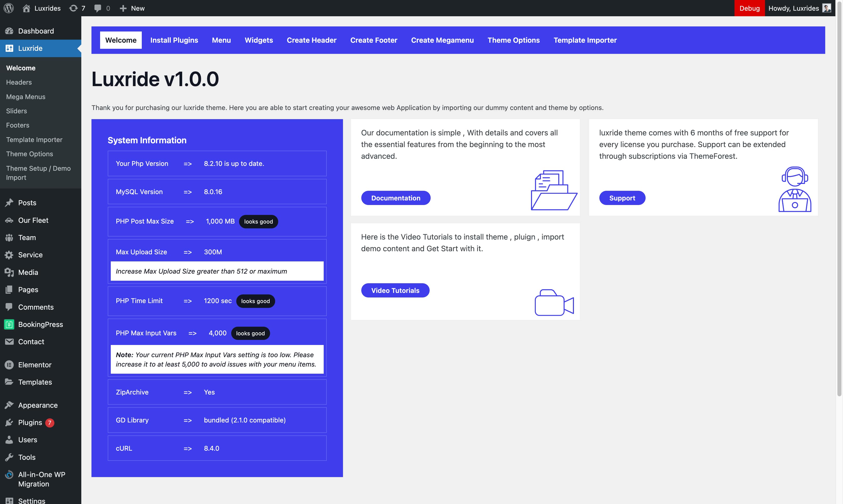
Task: Click the Templates folder icon
Action: (9, 382)
